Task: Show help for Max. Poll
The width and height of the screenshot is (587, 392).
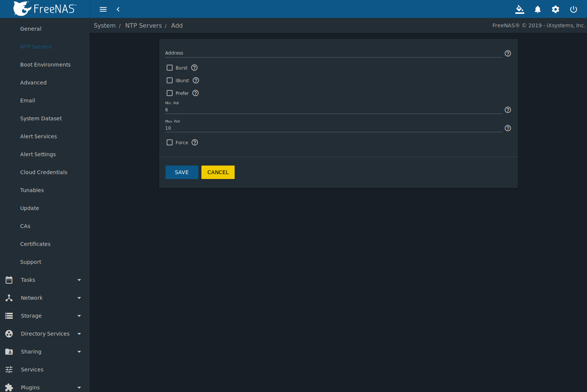Action: point(508,128)
